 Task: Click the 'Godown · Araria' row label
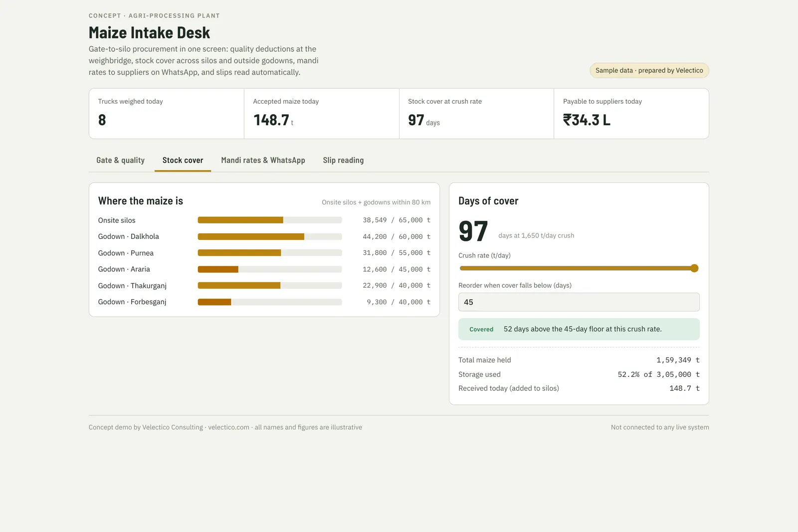124,269
